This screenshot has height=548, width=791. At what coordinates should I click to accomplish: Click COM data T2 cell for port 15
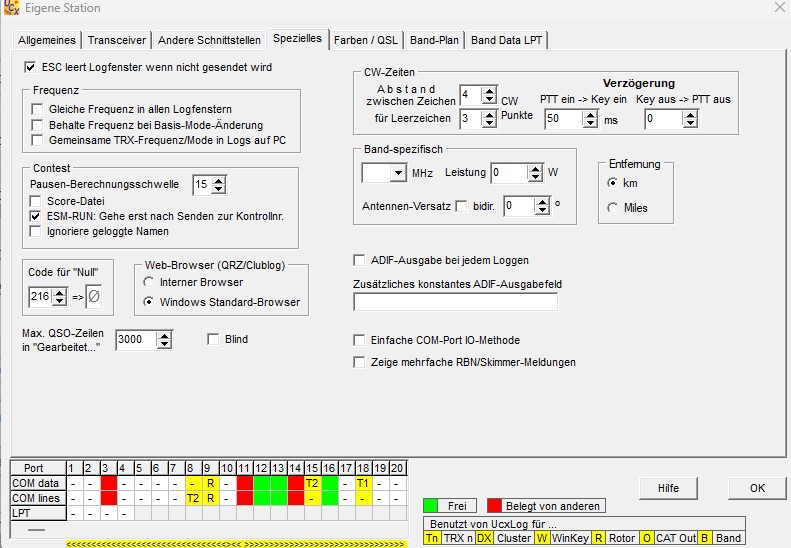coord(312,483)
